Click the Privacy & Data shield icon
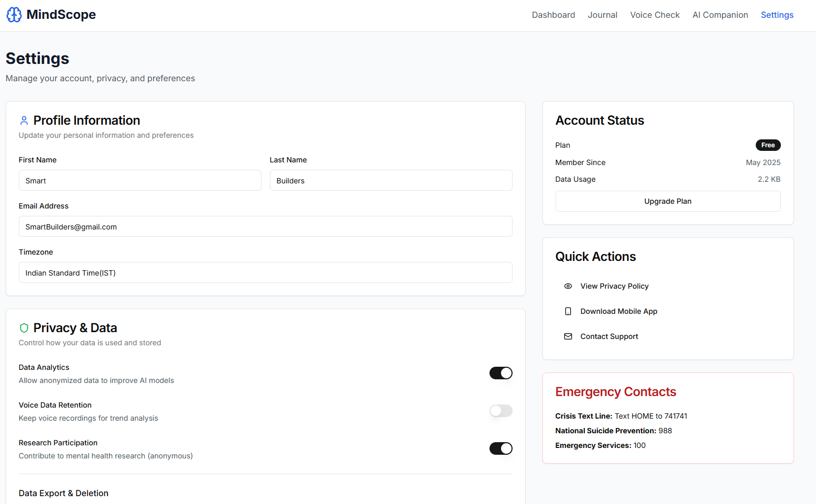Screen dimensions: 816x504 24,328
